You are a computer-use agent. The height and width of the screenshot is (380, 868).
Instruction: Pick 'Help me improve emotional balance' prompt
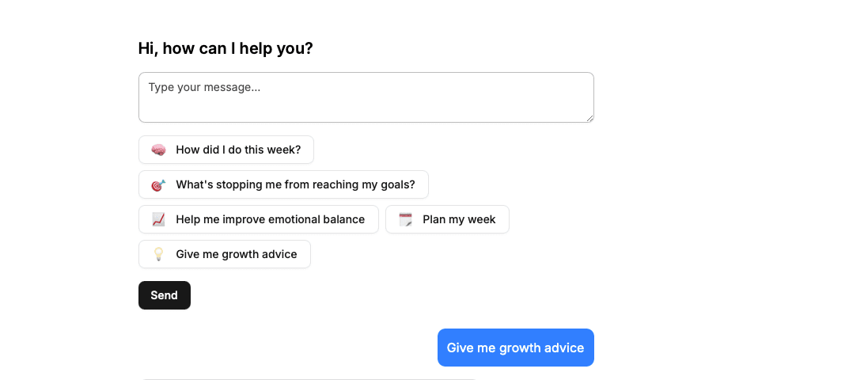270,219
